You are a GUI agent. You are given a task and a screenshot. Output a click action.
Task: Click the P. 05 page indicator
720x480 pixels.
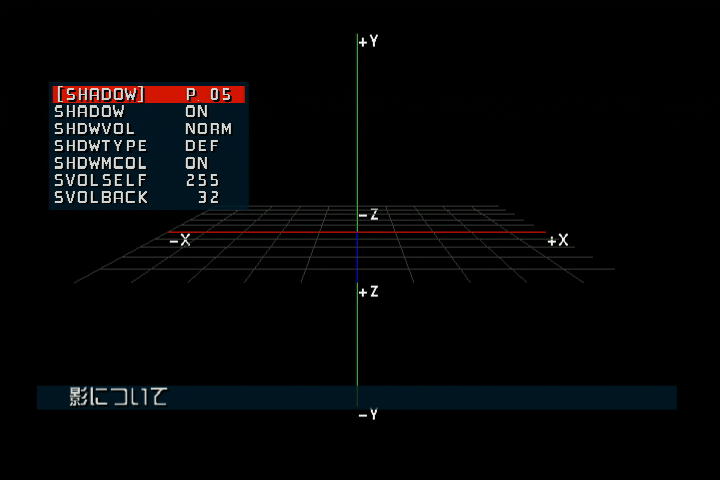click(208, 95)
